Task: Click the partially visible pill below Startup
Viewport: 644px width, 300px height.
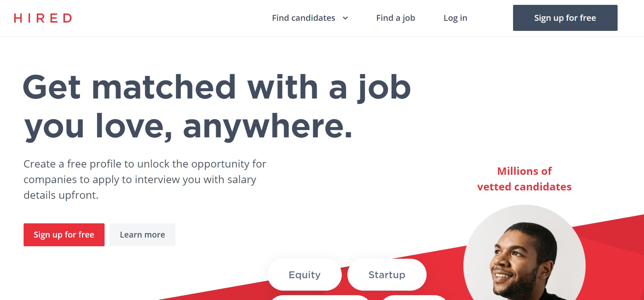Action: (414, 298)
